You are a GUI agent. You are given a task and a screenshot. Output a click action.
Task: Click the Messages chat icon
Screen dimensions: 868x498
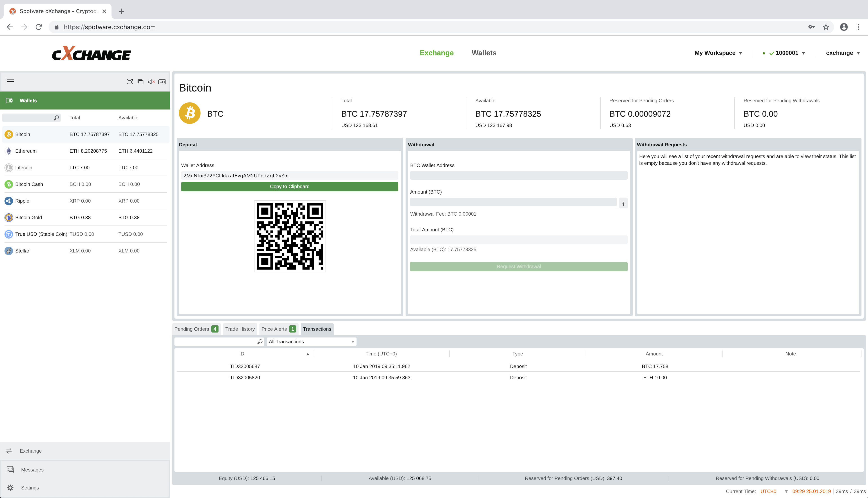[11, 469]
